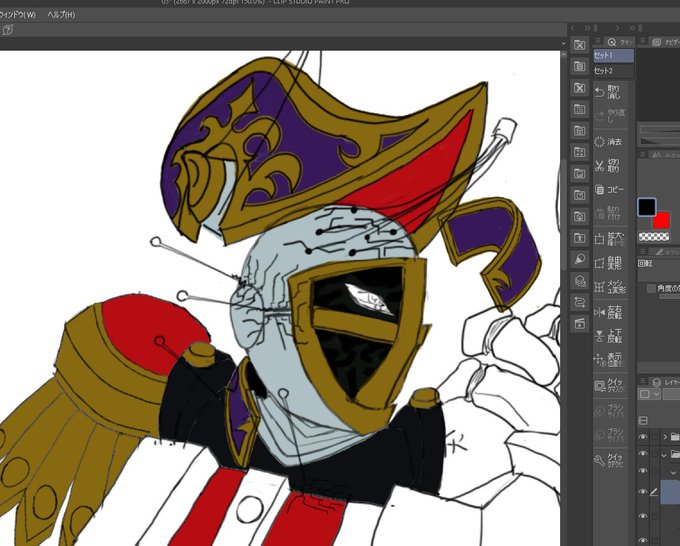Click the copy (コピー) button

pos(609,190)
